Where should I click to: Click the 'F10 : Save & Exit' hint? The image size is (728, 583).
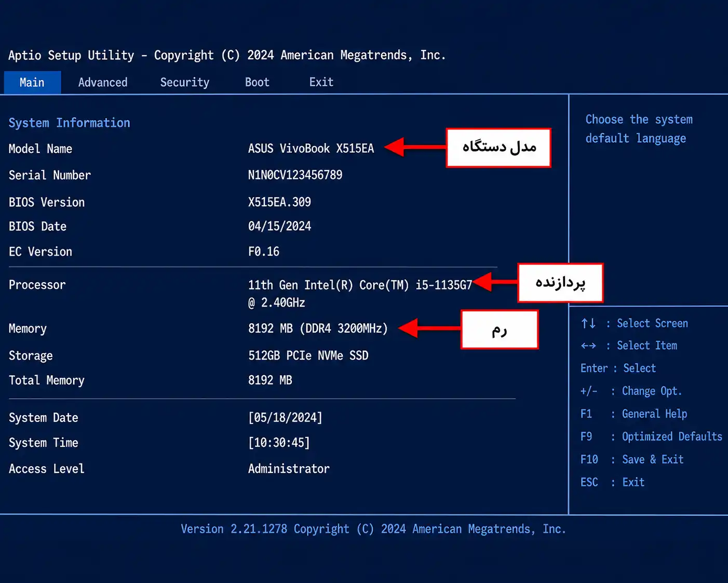[632, 459]
